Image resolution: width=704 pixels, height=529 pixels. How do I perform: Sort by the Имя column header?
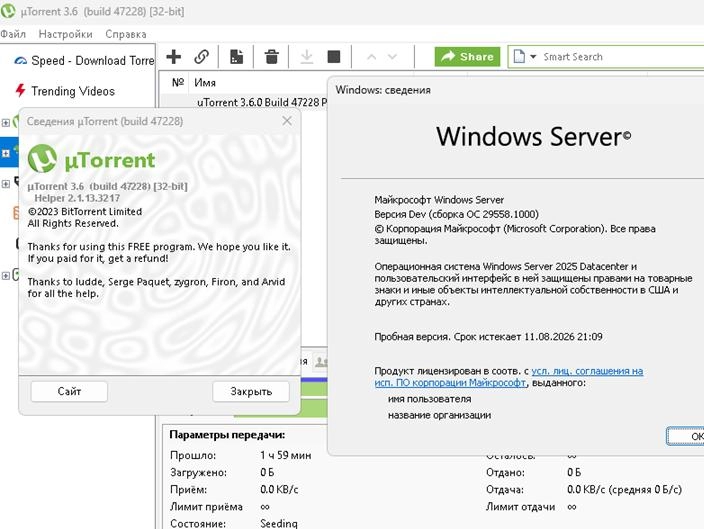tap(205, 83)
